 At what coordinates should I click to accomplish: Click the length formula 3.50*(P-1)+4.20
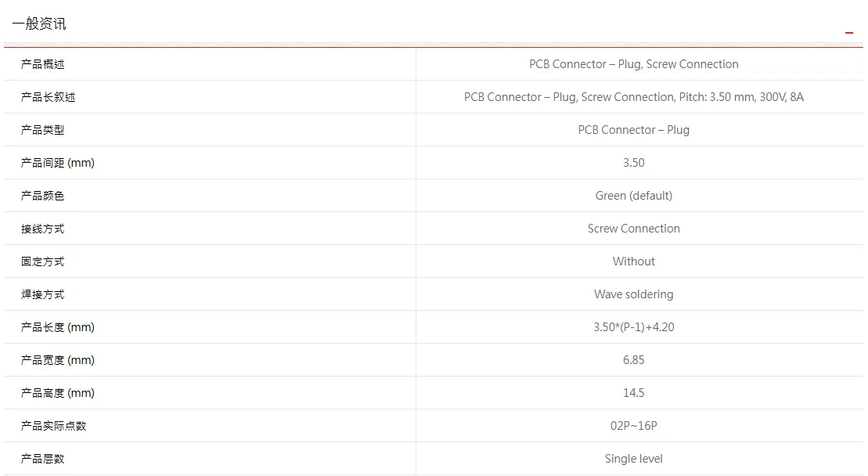[633, 327]
